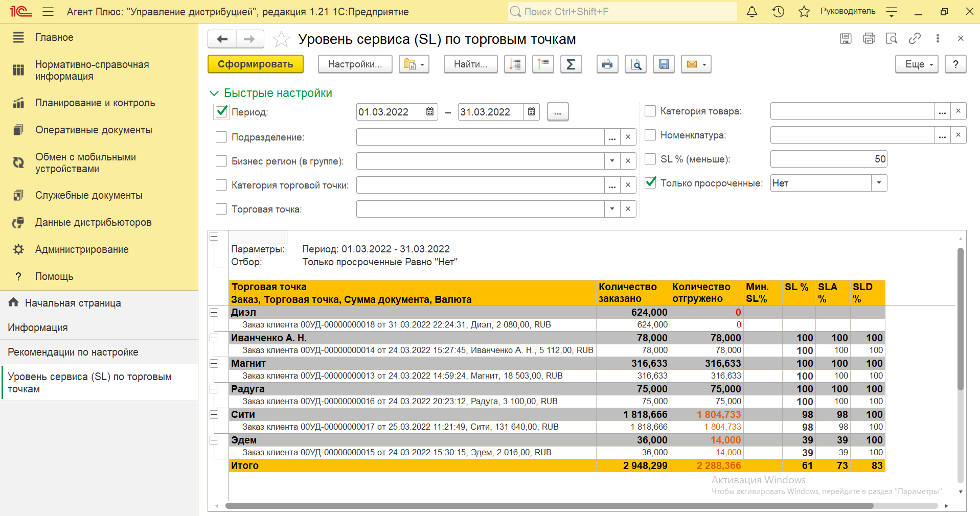
Task: Collapse the Сити group row
Action: [x=214, y=414]
